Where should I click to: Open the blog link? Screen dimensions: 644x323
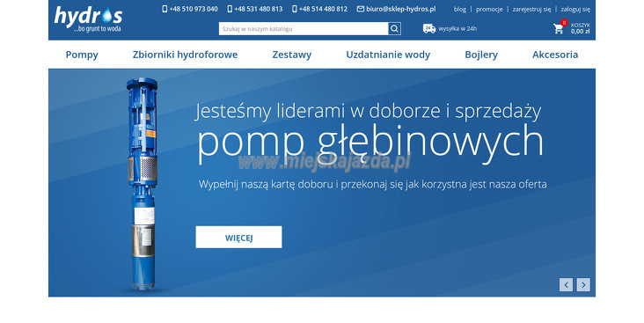(459, 9)
